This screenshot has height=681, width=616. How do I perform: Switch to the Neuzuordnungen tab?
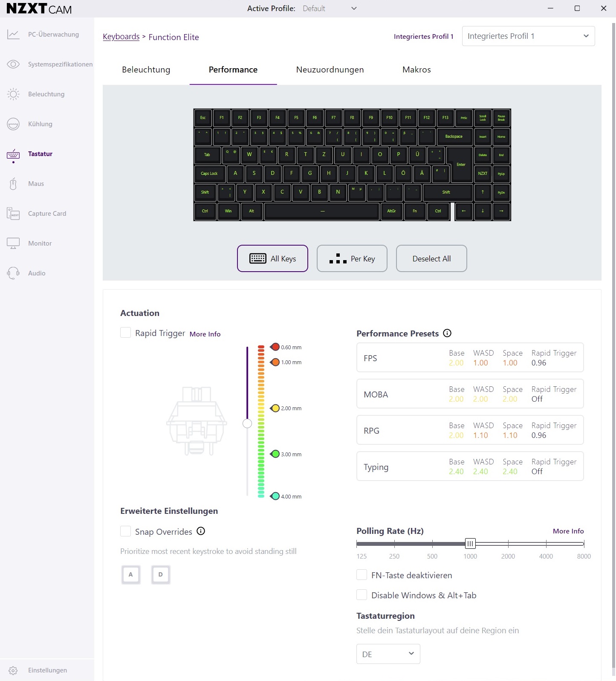coord(330,70)
